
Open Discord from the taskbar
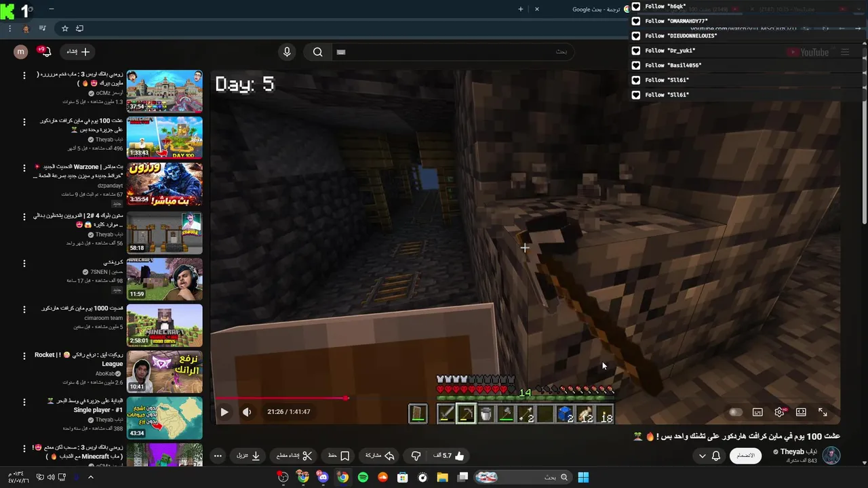pos(323,477)
